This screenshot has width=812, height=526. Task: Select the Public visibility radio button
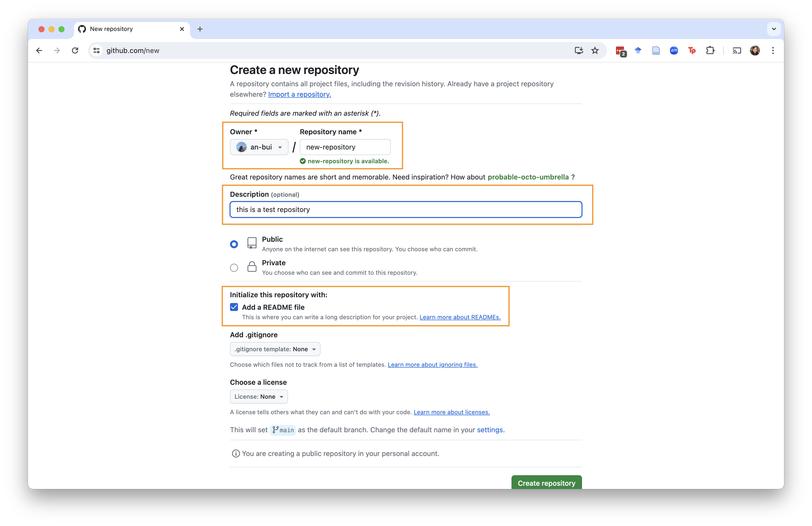[234, 244]
